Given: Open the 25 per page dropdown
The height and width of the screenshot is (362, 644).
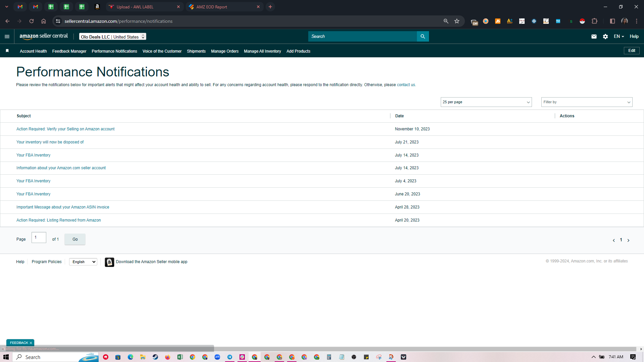Looking at the screenshot, I should (486, 102).
